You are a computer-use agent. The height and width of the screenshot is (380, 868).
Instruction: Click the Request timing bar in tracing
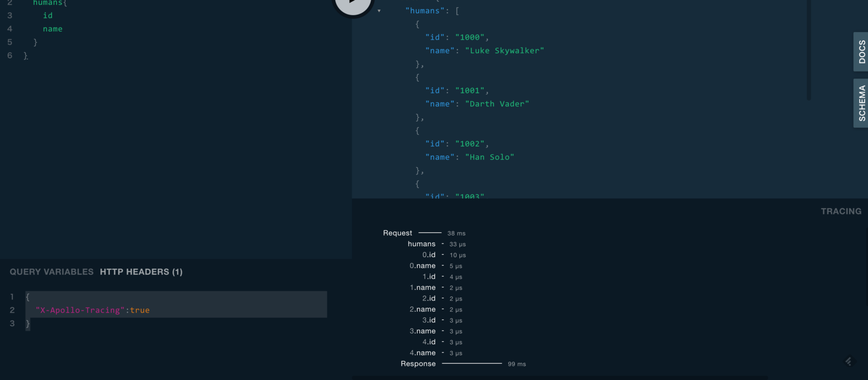click(430, 233)
